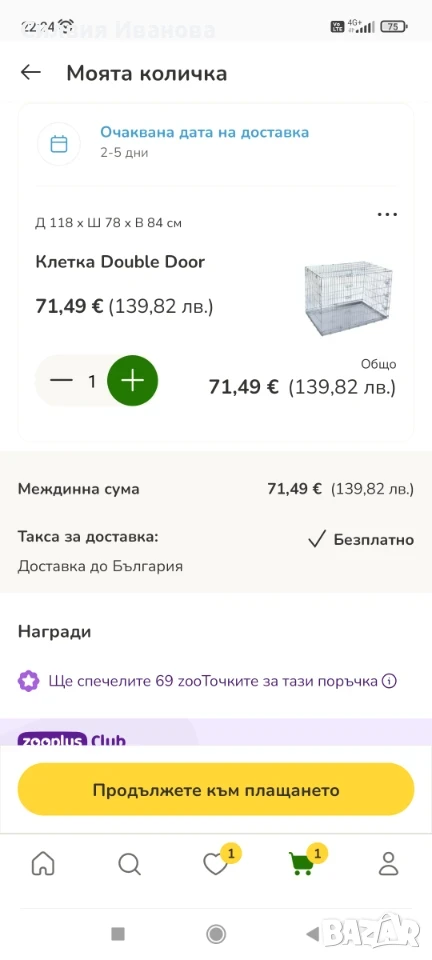Open the shopping cart icon
Screen dimensions: 432x960
(301, 864)
